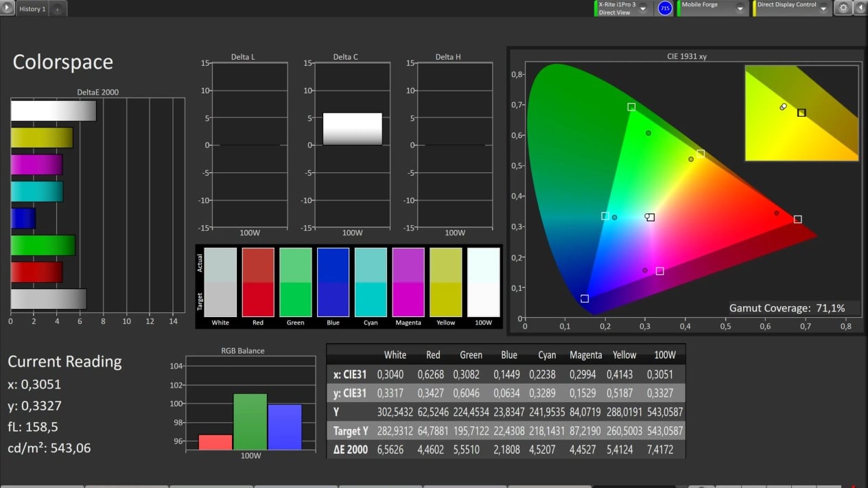Pick the Green swatch in the Actual/Target strip
Viewport: 868px width, 488px height.
coord(296,282)
